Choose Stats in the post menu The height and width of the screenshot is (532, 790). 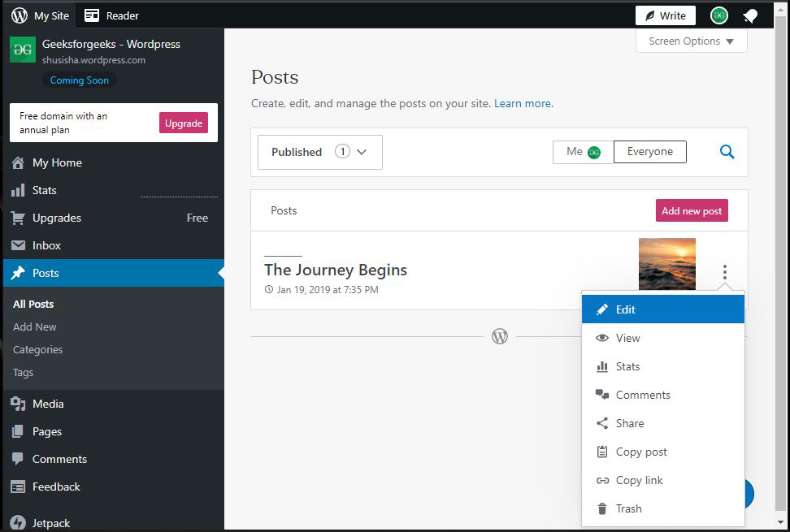coord(663,366)
